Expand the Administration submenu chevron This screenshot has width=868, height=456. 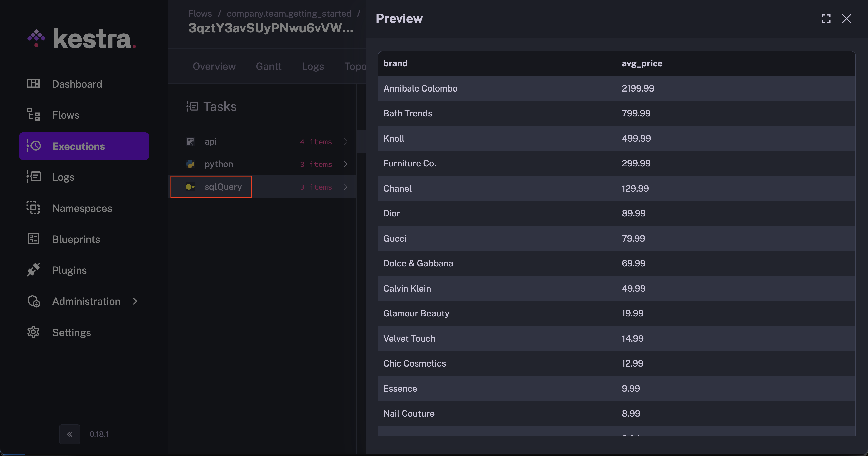click(x=135, y=301)
